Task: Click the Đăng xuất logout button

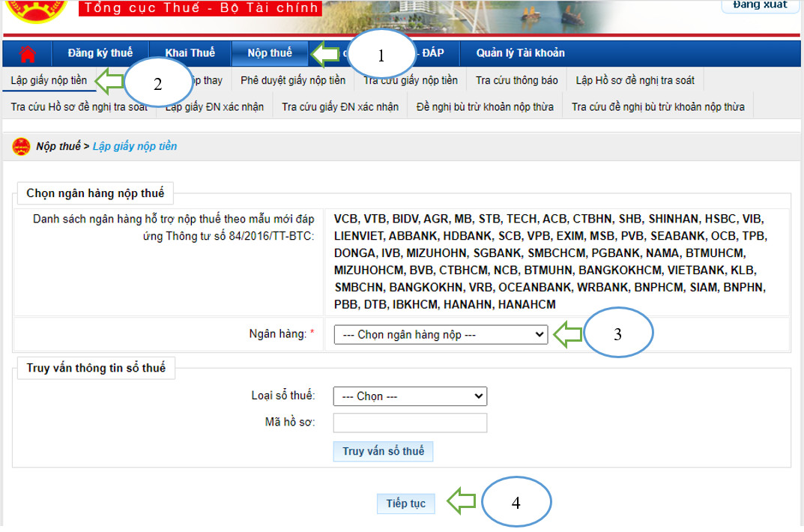Action: pyautogui.click(x=760, y=4)
